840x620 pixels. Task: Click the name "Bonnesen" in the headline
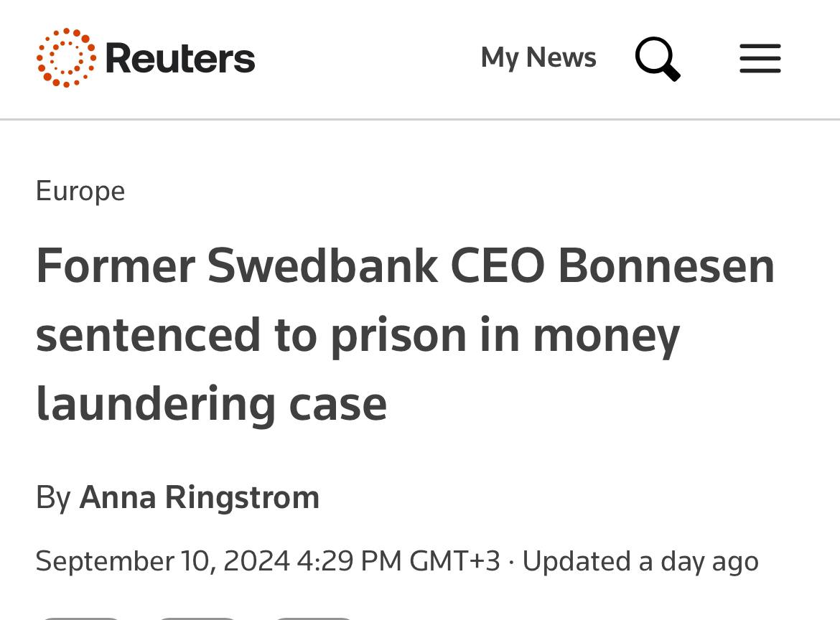(666, 266)
